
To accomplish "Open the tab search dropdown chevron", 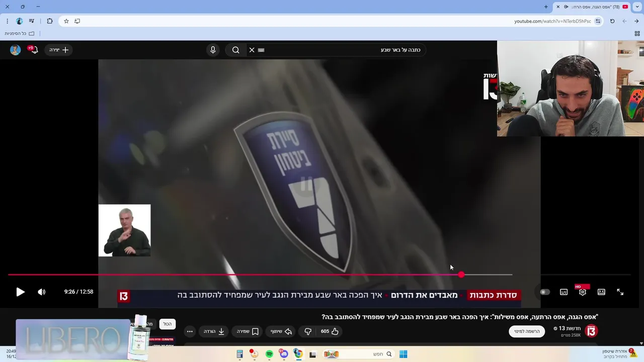I will pyautogui.click(x=637, y=7).
